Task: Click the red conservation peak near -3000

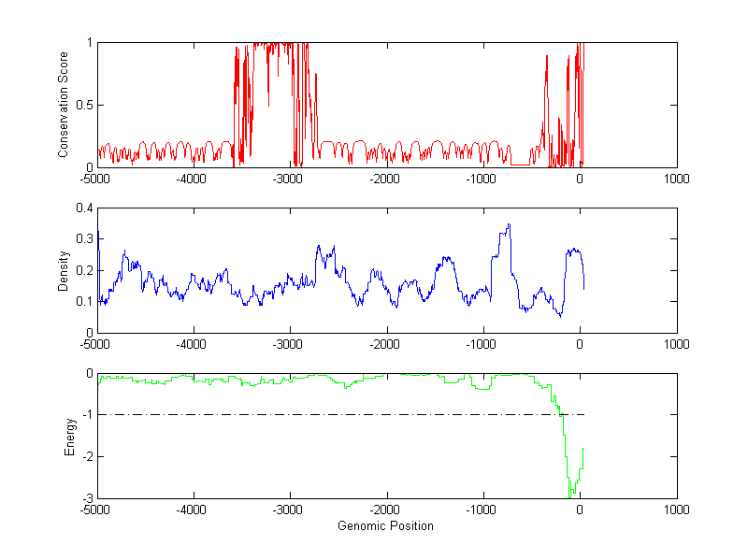Action: (280, 45)
